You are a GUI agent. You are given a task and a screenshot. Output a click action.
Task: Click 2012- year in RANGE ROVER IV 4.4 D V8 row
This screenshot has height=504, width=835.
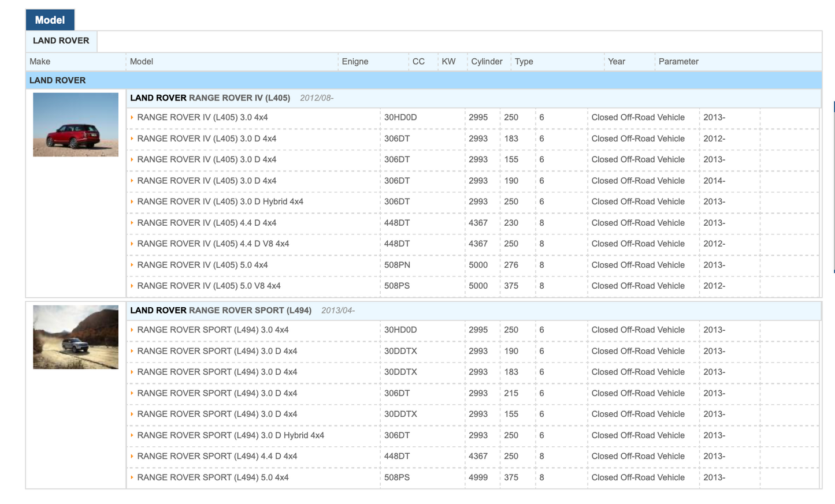tap(714, 244)
